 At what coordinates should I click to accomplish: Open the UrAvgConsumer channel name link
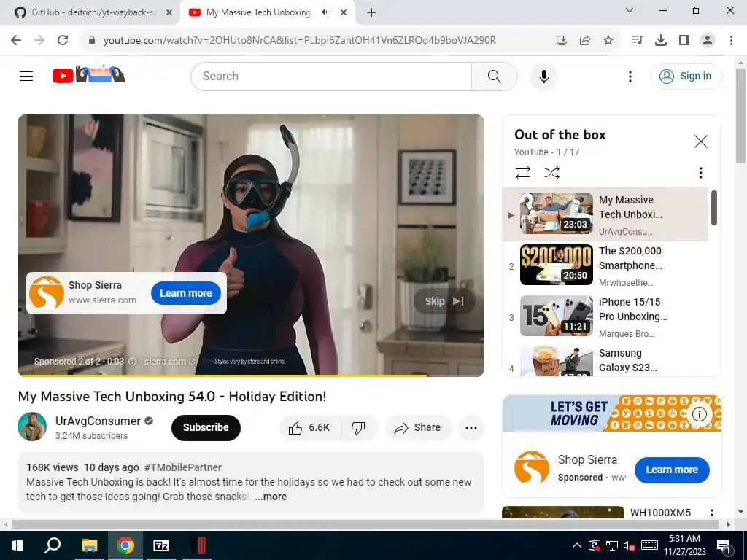(98, 421)
